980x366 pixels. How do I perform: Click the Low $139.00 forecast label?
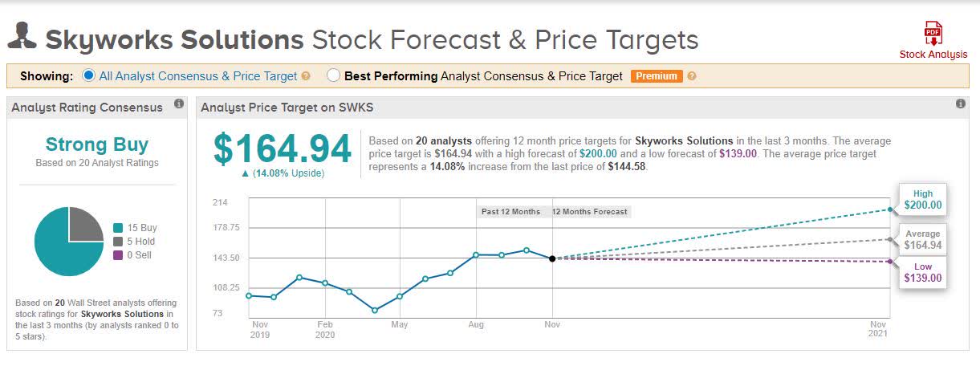coord(922,273)
